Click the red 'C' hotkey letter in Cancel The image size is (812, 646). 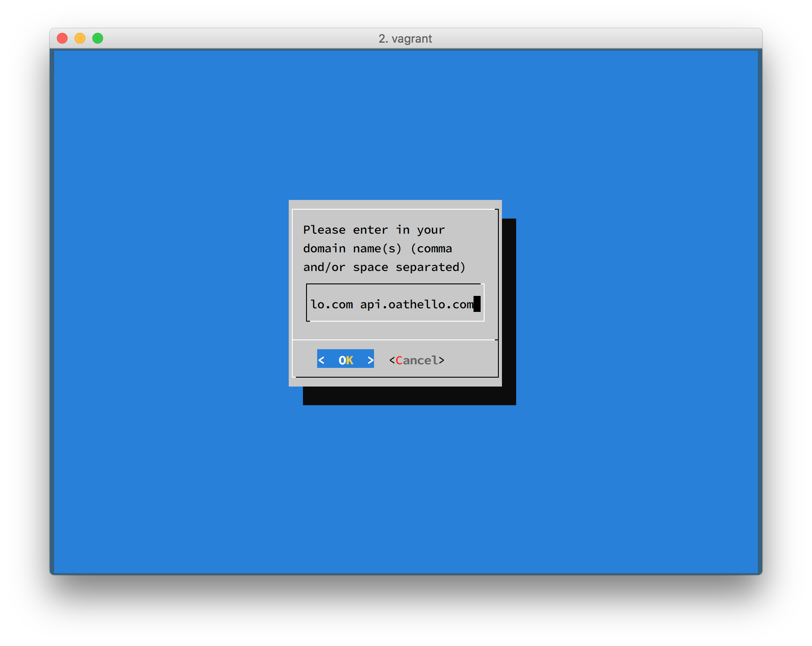pyautogui.click(x=399, y=360)
